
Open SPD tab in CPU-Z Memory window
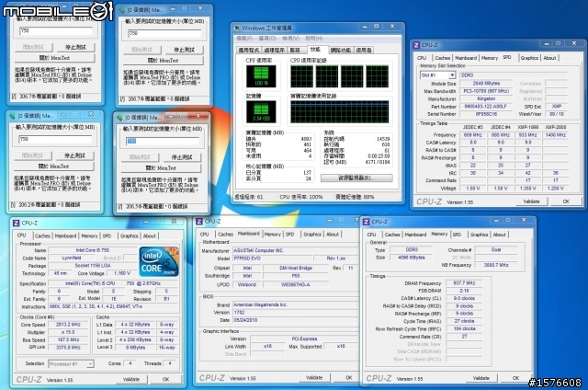point(457,235)
